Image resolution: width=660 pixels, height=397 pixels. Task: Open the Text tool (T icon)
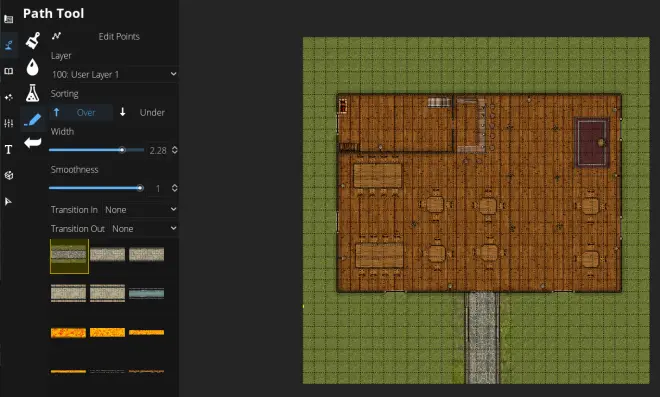point(8,149)
